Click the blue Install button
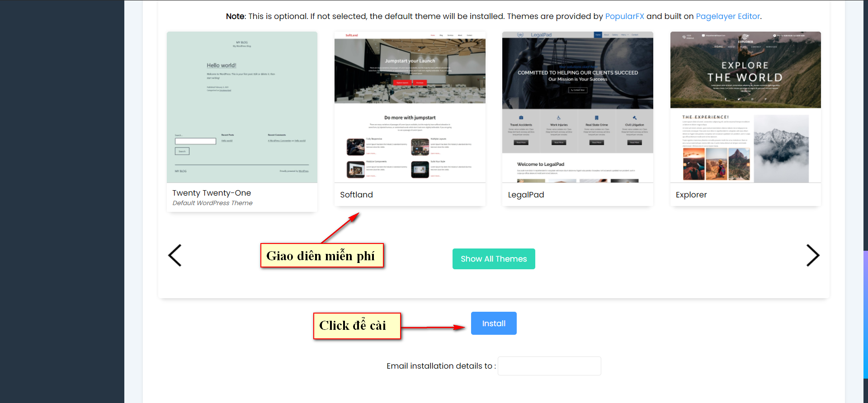Image resolution: width=868 pixels, height=403 pixels. coord(494,323)
